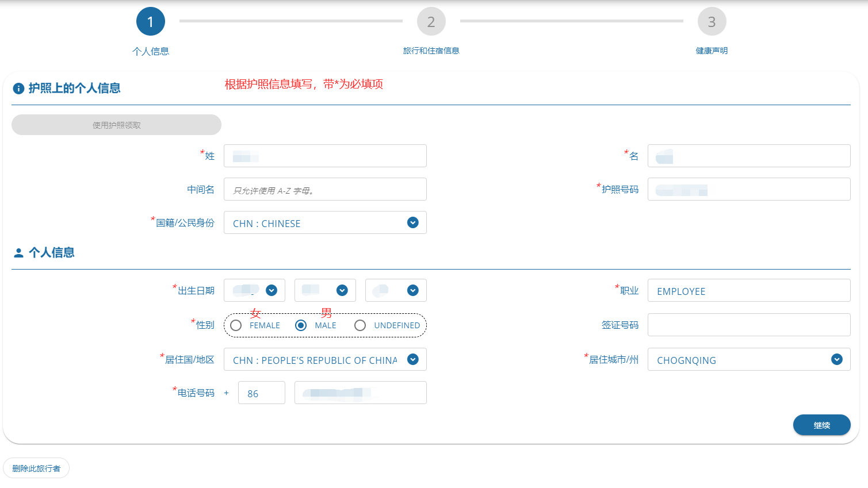Select the FEMALE gender radio button
The height and width of the screenshot is (488, 868).
pyautogui.click(x=236, y=325)
